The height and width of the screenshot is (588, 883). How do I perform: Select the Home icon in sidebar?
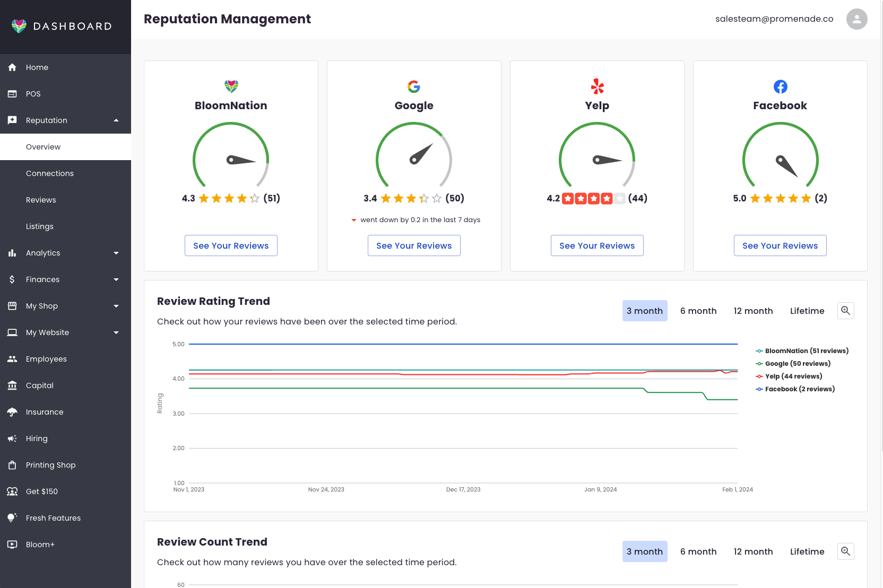12,67
